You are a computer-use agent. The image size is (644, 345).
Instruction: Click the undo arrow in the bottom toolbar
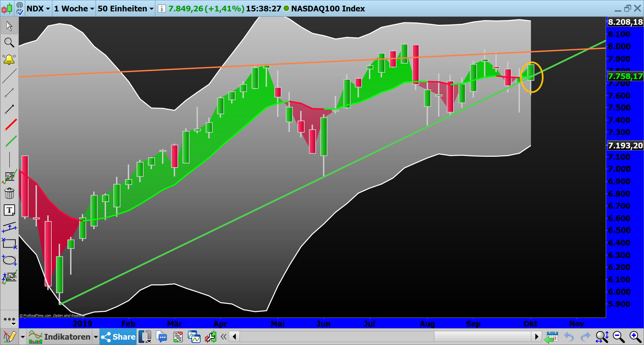(569, 337)
